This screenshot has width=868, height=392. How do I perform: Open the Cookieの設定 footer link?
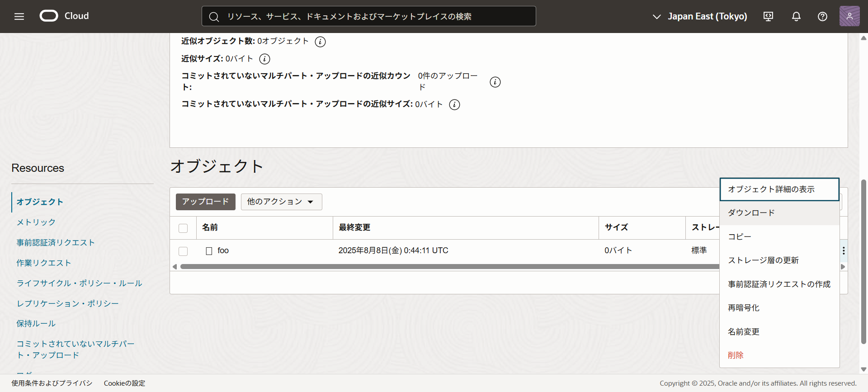[125, 383]
